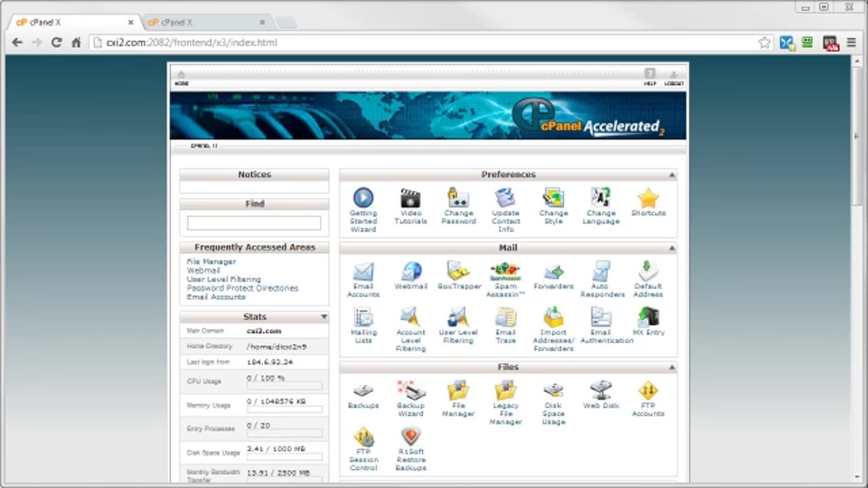
Task: Collapse the Preferences section
Action: 672,175
